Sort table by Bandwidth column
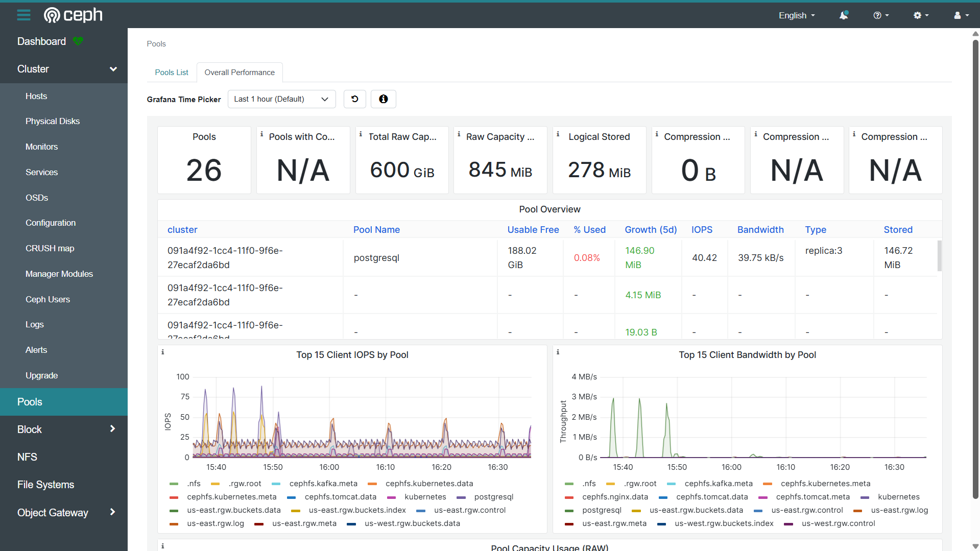The width and height of the screenshot is (980, 551). pyautogui.click(x=760, y=230)
